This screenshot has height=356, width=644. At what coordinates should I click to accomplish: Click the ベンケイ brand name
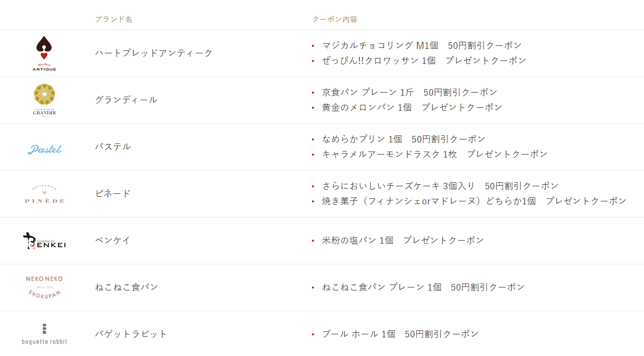(x=113, y=240)
